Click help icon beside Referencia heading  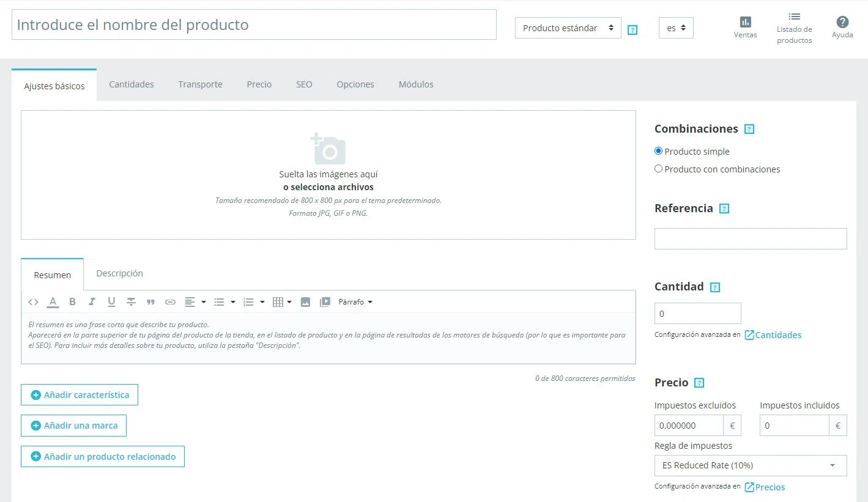click(724, 209)
